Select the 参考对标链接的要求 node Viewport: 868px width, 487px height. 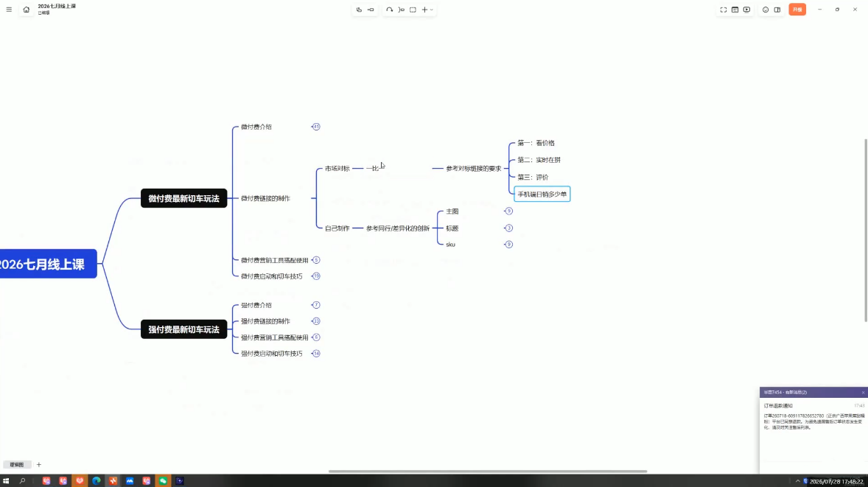pos(473,168)
